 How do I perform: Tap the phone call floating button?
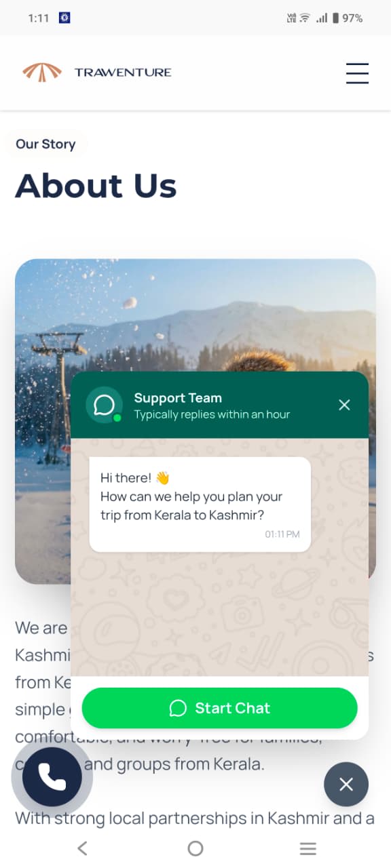[x=52, y=777]
